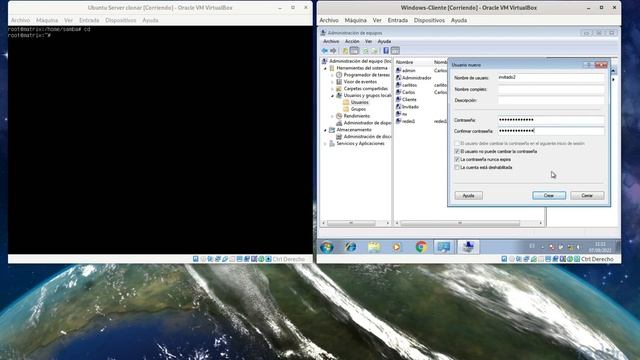Click the back arrow in Administración de equipos toolbar
This screenshot has width=640, height=360.
pos(324,51)
